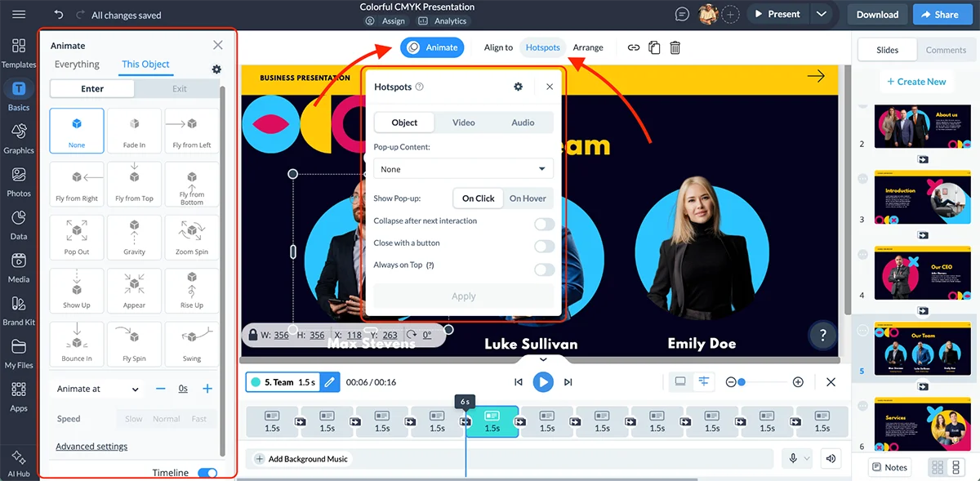Open the Graphics sidebar panel
The width and height of the screenshot is (980, 481).
pos(19,138)
